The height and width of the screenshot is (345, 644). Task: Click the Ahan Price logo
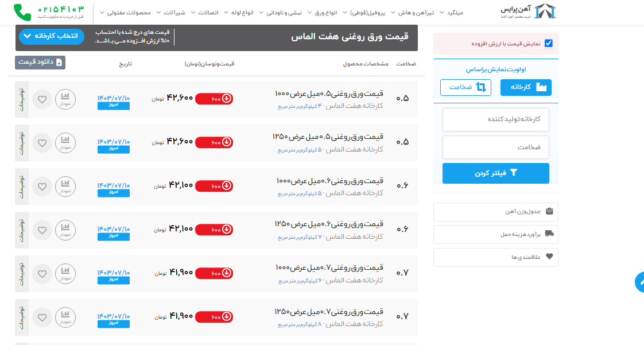pyautogui.click(x=529, y=12)
